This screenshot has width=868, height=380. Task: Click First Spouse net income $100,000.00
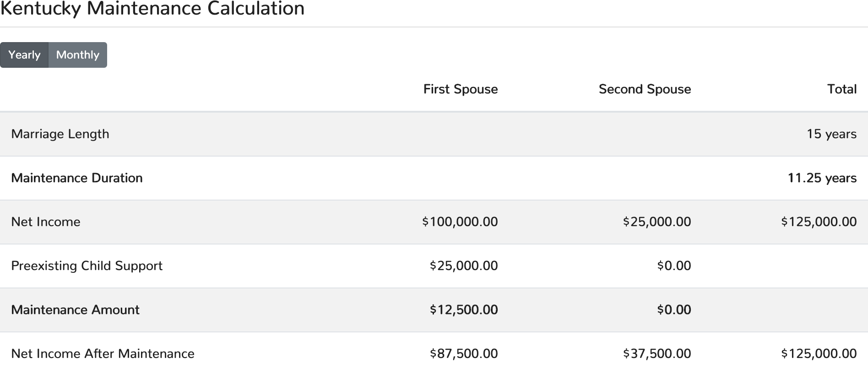pos(460,222)
